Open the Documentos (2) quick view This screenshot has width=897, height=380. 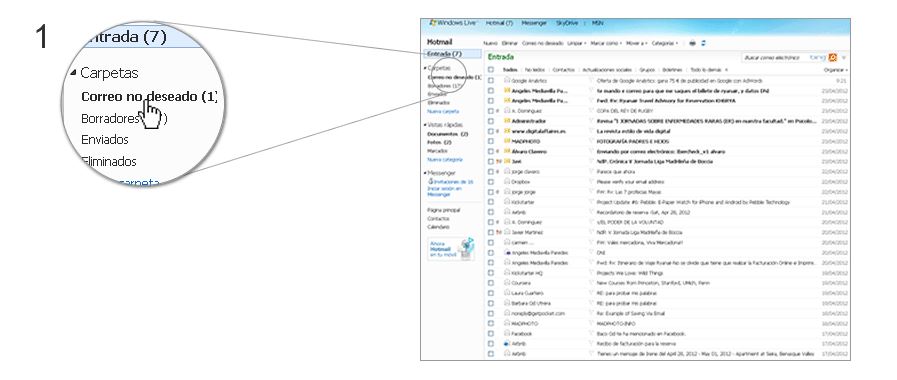(x=448, y=134)
